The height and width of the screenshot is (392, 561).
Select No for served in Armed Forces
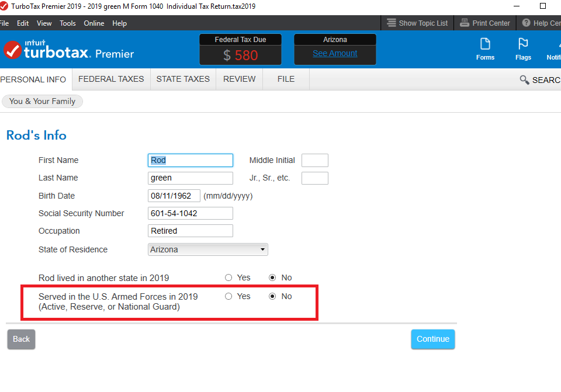coord(272,296)
